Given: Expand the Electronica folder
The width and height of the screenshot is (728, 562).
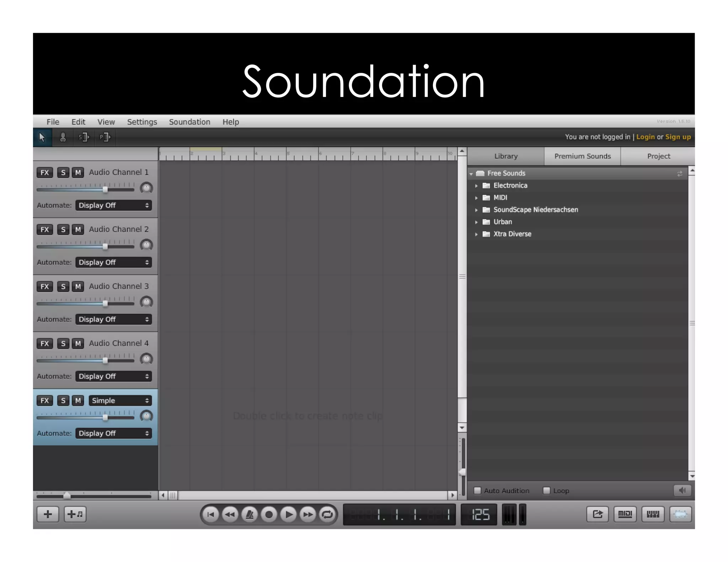Looking at the screenshot, I should coord(476,186).
